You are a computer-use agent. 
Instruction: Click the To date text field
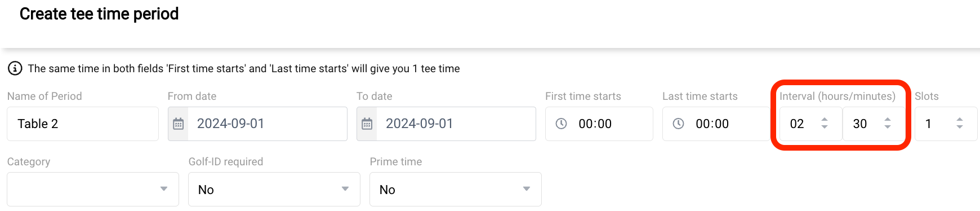pos(446,124)
